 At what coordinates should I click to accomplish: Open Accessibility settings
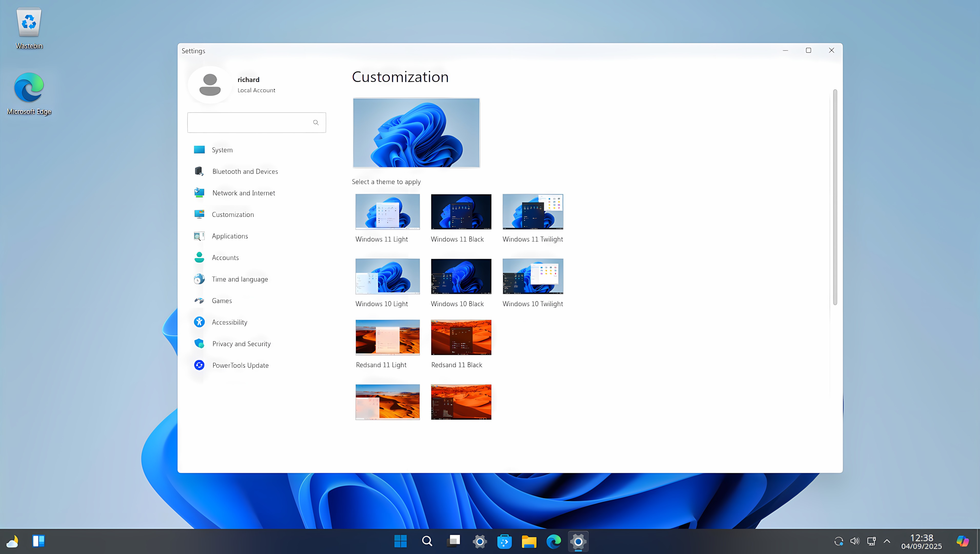coord(229,322)
